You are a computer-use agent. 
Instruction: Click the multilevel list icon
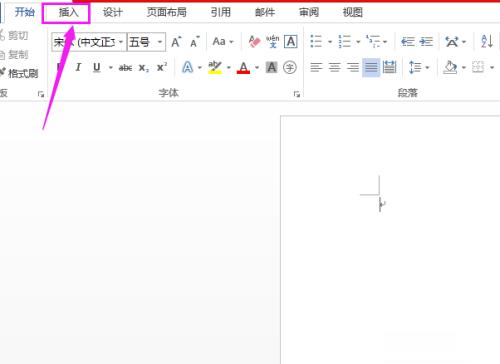coord(373,42)
